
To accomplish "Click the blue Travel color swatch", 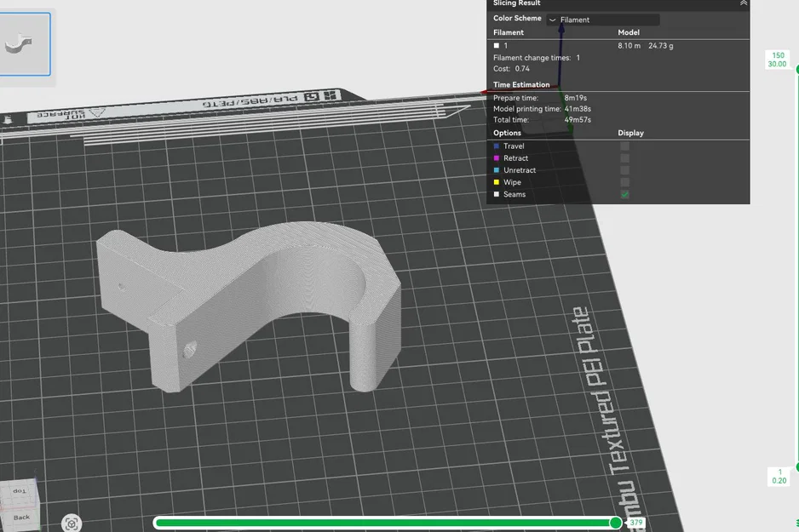I will coord(497,146).
